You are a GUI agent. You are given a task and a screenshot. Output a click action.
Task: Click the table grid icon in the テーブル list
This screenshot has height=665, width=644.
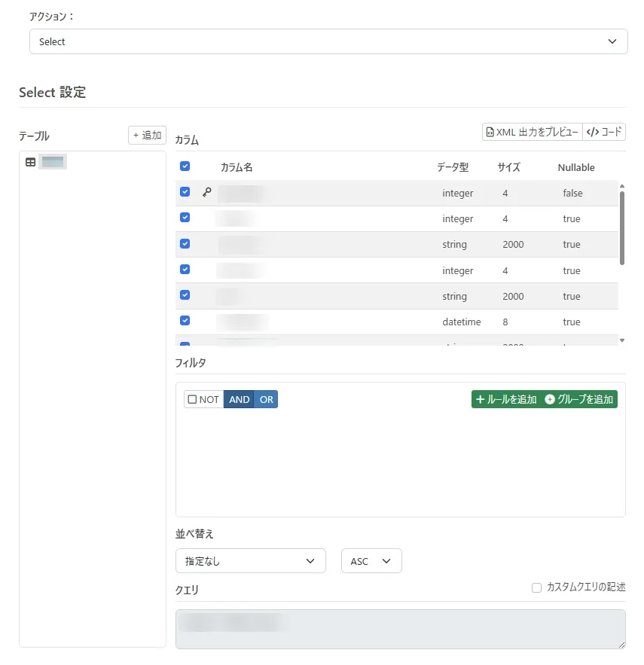[x=28, y=161]
